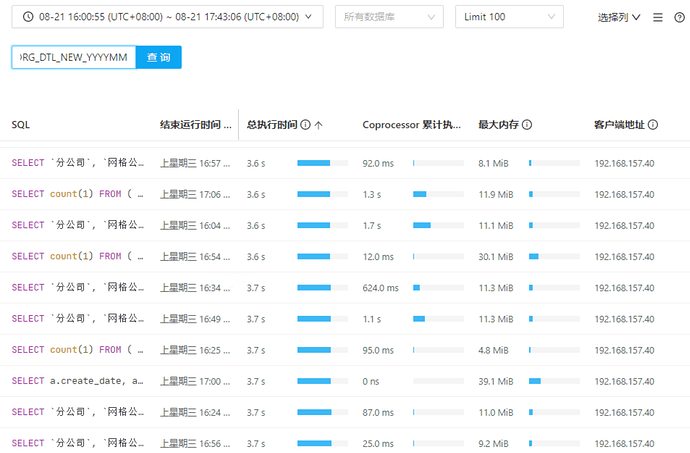Sort by 结束运行时间 column header

[x=195, y=125]
